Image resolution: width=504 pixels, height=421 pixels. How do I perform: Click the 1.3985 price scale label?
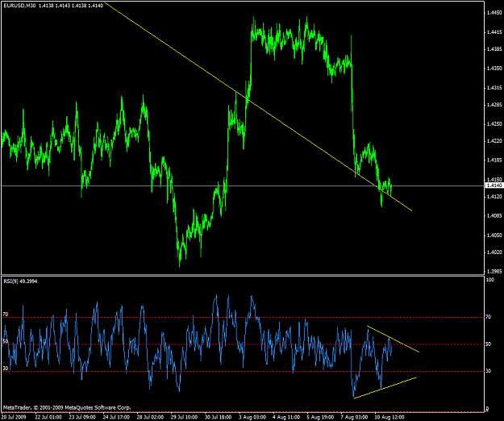tap(494, 272)
